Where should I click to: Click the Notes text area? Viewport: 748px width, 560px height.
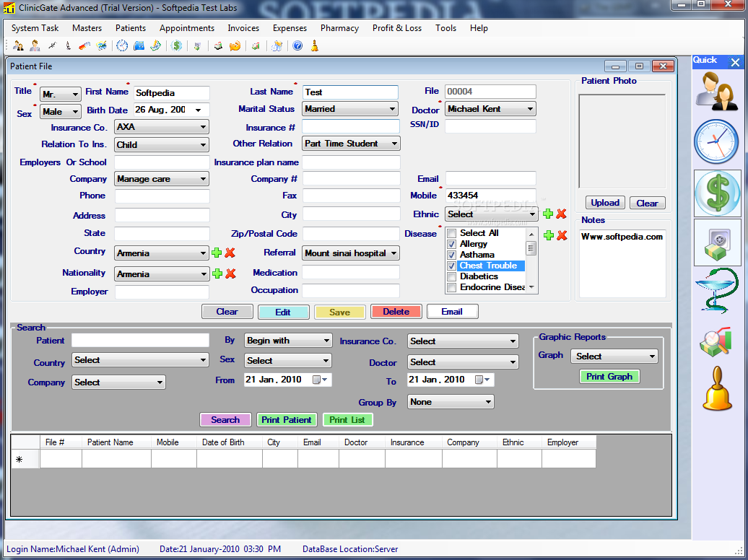[622, 264]
